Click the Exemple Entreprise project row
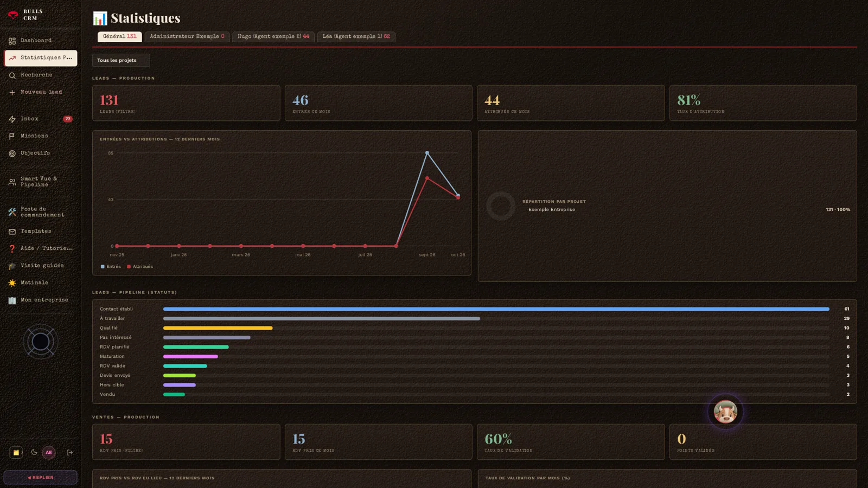 click(686, 209)
